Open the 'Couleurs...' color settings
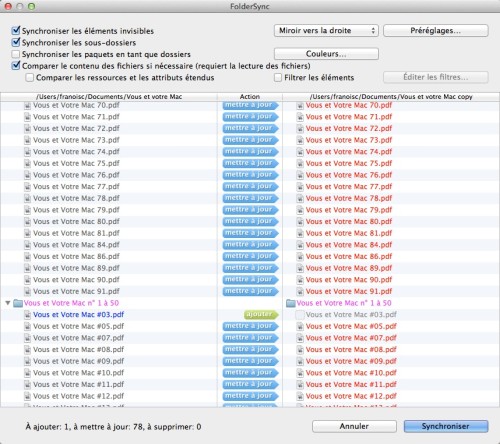Viewport: 500px width, 444px height. click(326, 54)
